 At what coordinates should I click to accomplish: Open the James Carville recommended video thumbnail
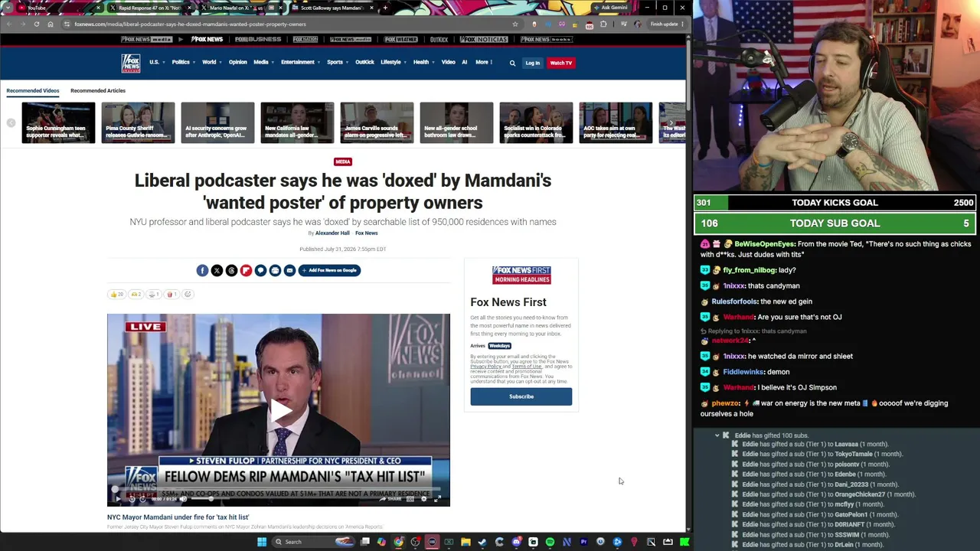click(x=377, y=122)
